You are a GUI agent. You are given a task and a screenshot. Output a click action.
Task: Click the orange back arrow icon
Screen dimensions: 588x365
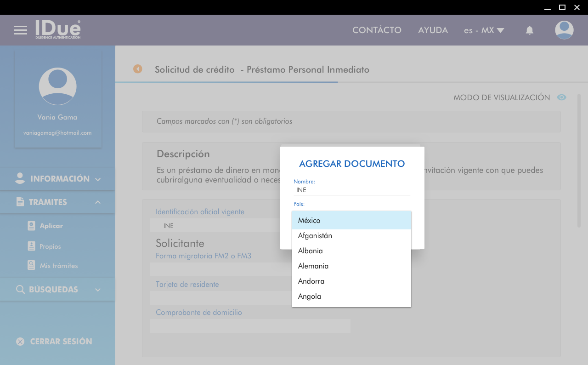(x=138, y=69)
